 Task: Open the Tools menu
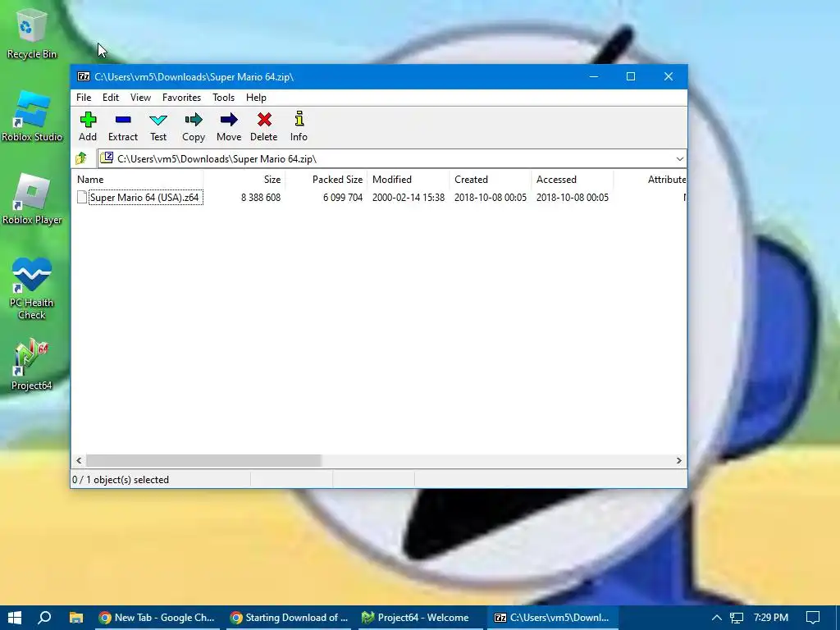click(223, 98)
